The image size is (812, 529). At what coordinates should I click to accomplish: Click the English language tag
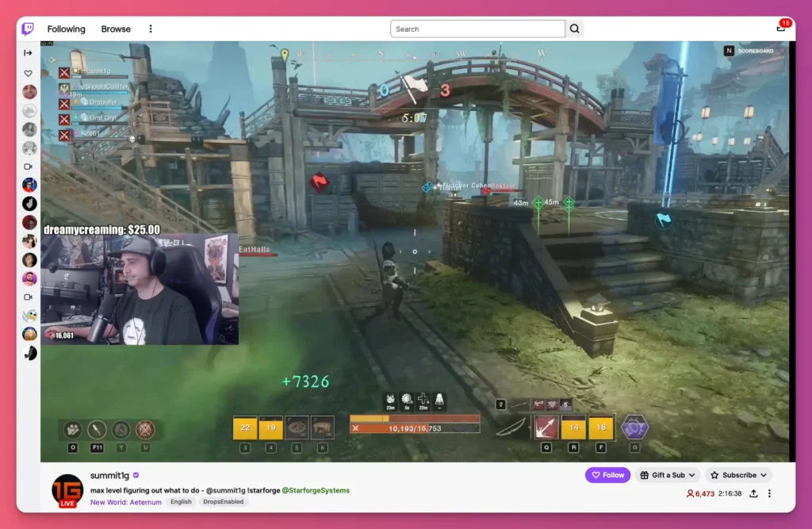[x=181, y=502]
